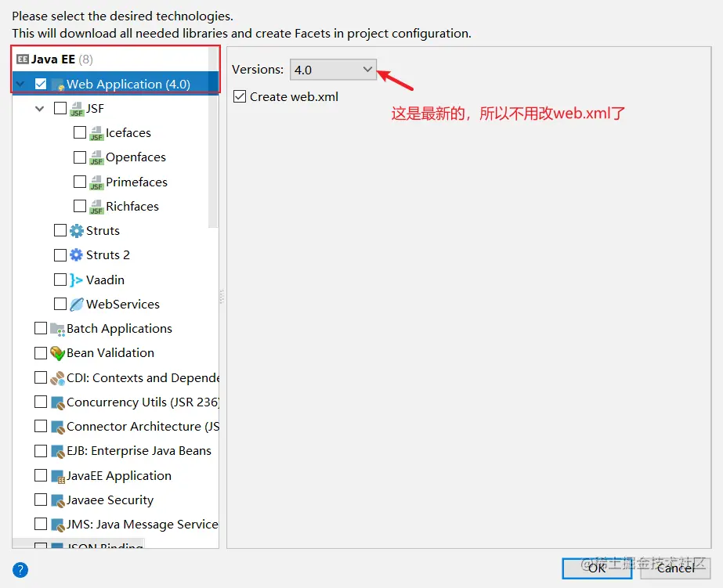Click the EJB Enterprise Java Beans icon
The width and height of the screenshot is (723, 588).
pyautogui.click(x=57, y=451)
